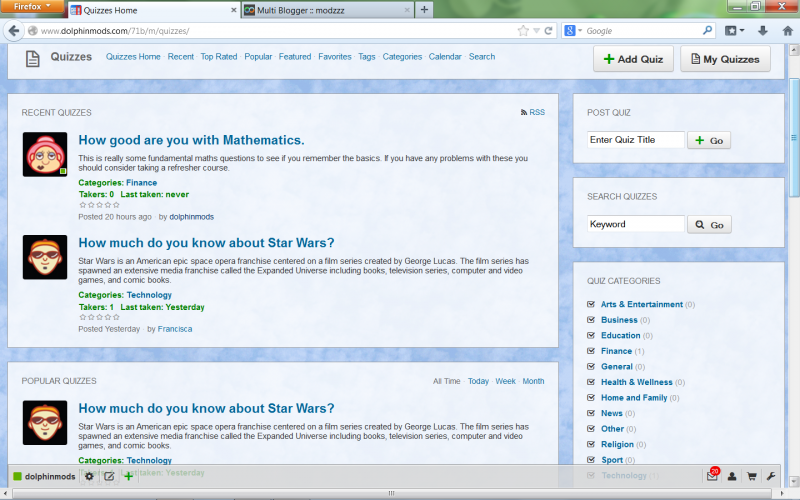Filter popular quizzes by Today
Viewport: 800px width, 500px height.
(478, 381)
